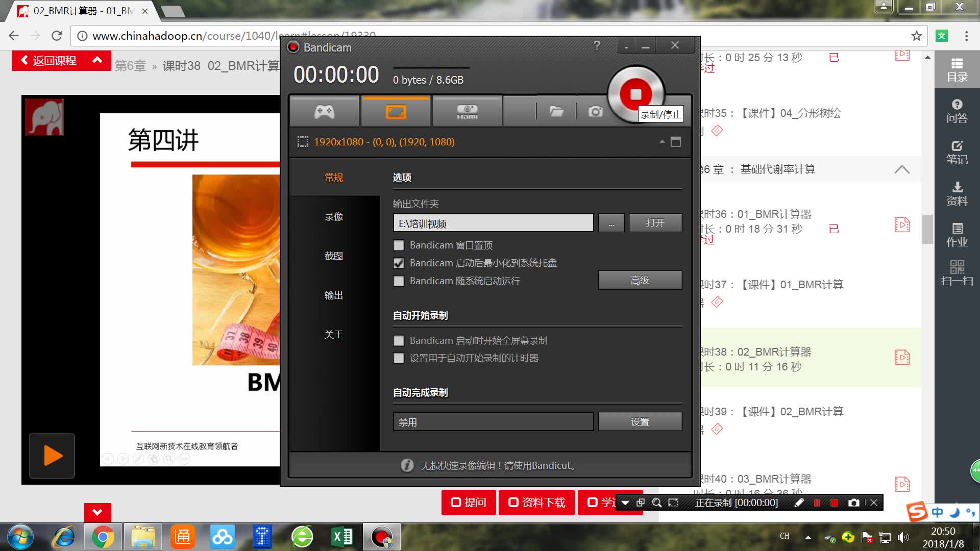Open the 截图 settings tab
The height and width of the screenshot is (551, 980).
[334, 256]
